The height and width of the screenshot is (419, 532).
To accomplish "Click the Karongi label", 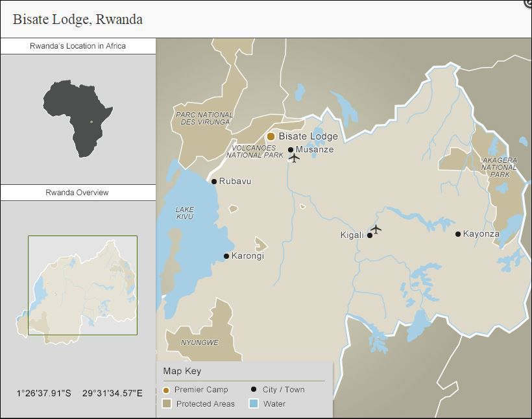I will coord(248,256).
